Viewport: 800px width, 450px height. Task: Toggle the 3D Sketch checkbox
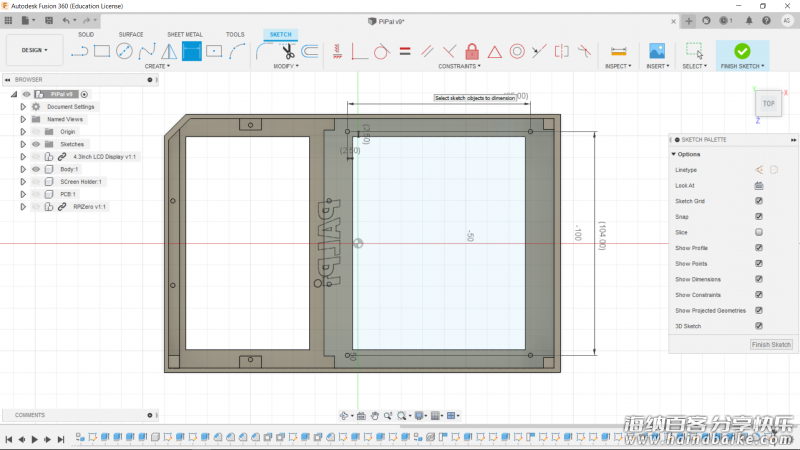pos(759,326)
